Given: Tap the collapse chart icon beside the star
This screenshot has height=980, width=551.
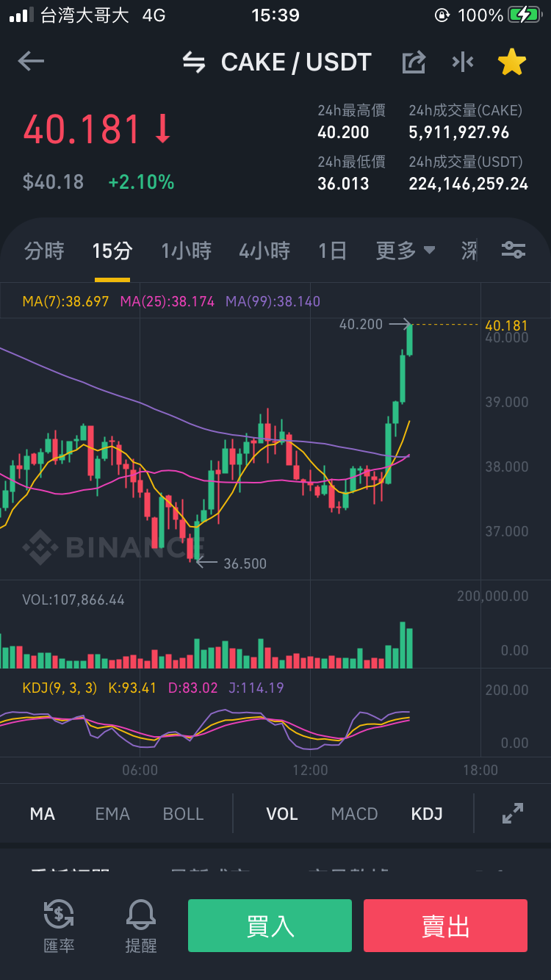Looking at the screenshot, I should click(463, 62).
